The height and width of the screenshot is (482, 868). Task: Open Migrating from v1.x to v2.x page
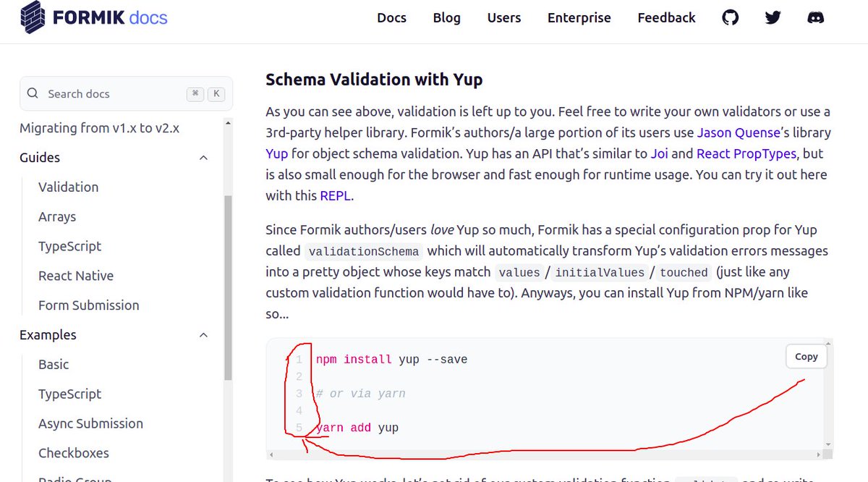[99, 128]
